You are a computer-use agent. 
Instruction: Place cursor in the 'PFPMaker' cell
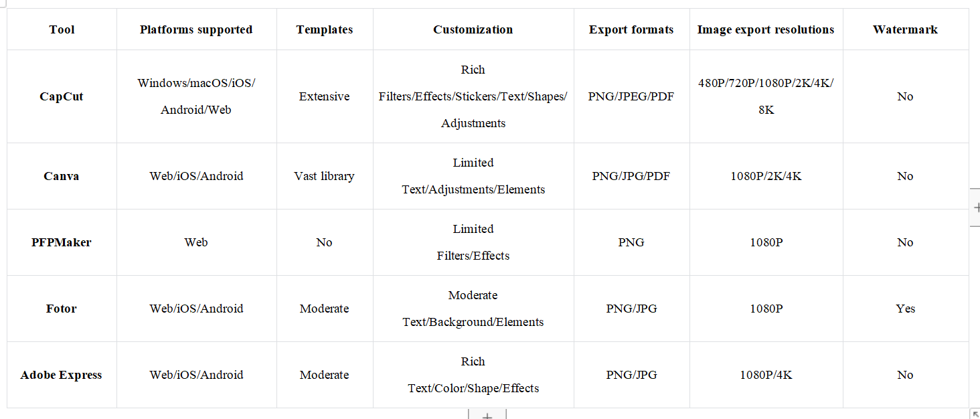(62, 242)
